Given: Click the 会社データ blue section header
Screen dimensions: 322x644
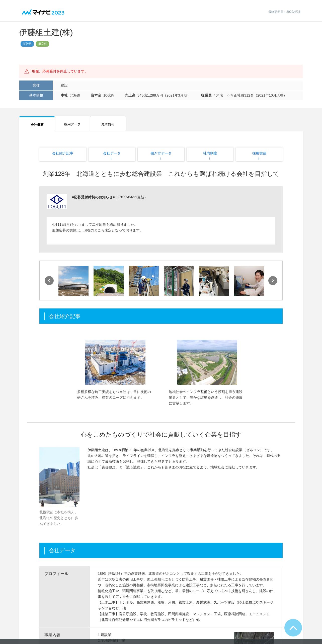Looking at the screenshot, I should [x=161, y=550].
